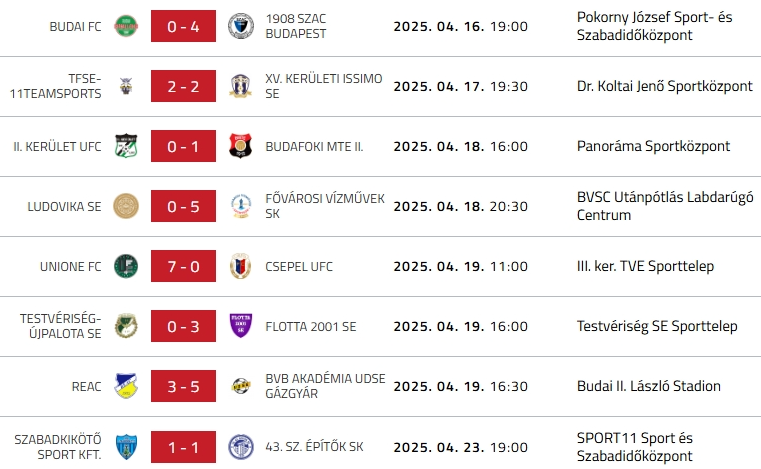The height and width of the screenshot is (469, 761).
Task: Click the Csepel UFC crest
Action: point(240,267)
